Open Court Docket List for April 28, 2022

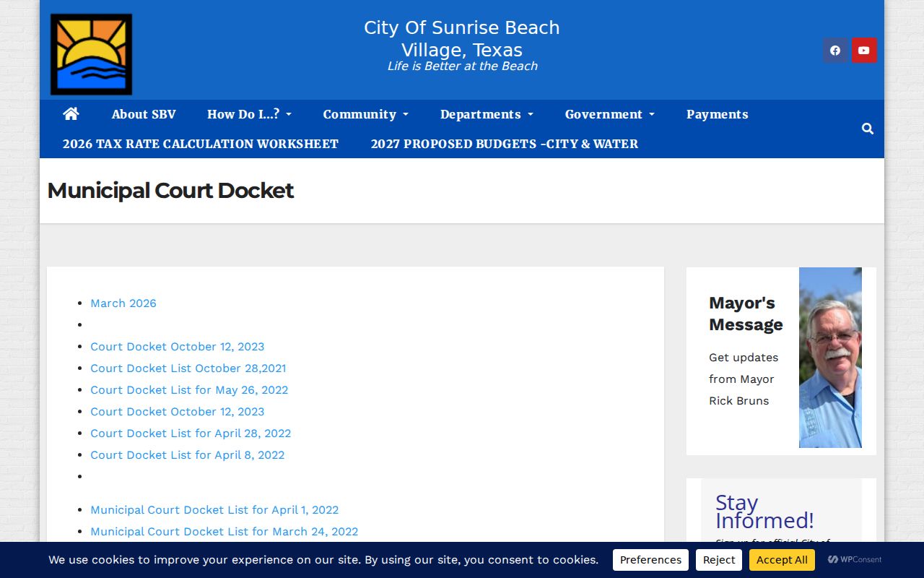tap(191, 433)
